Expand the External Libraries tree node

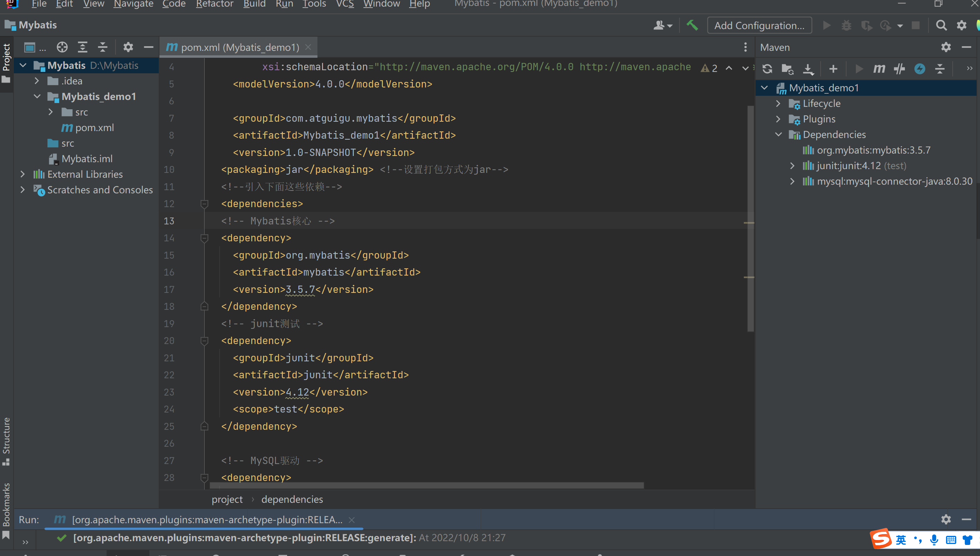click(22, 175)
